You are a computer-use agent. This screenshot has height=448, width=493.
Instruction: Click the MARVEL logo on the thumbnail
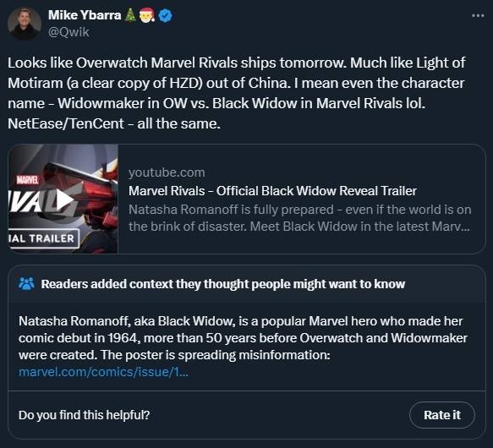click(x=27, y=180)
